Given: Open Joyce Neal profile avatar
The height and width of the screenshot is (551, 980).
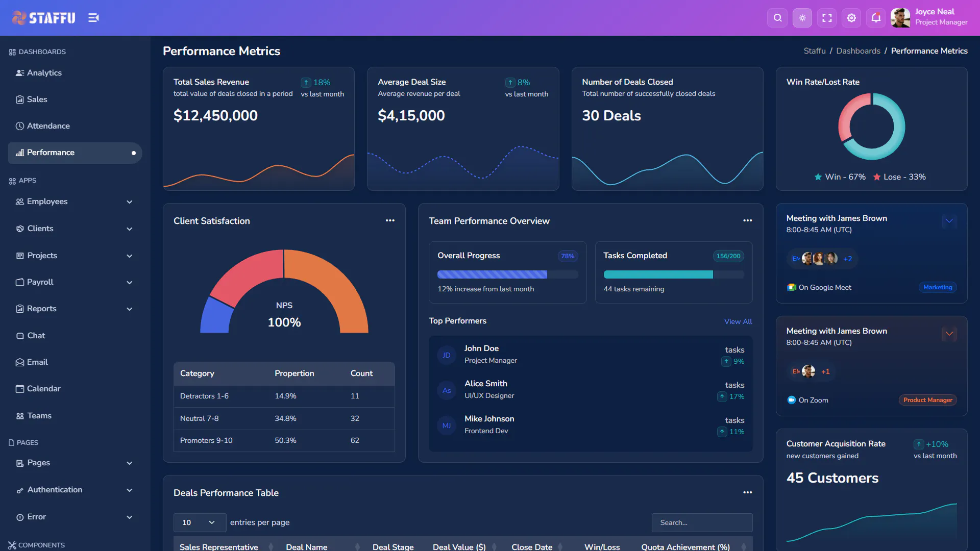Looking at the screenshot, I should pyautogui.click(x=900, y=18).
